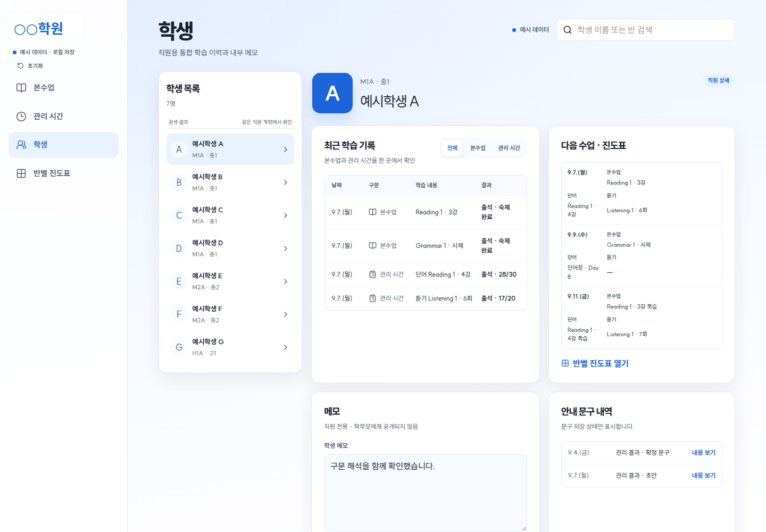Click 출석 · 28/30 result cell
766x532 pixels.
499,275
